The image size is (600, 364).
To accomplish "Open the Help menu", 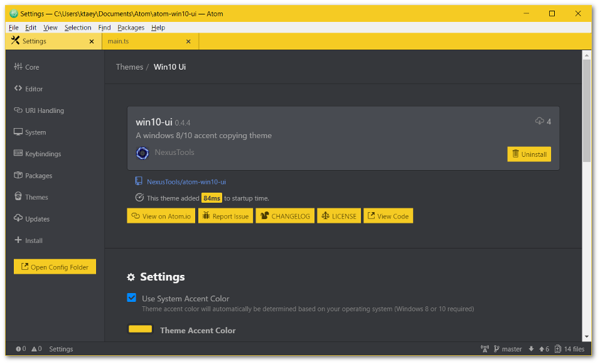I will (158, 28).
